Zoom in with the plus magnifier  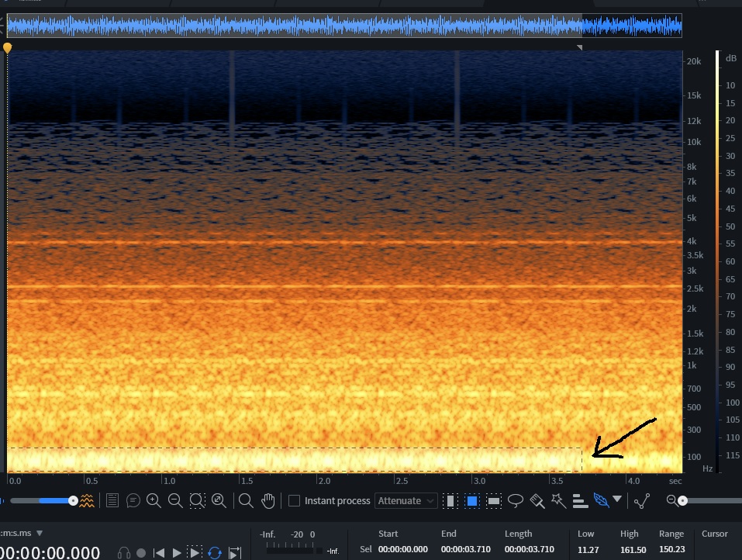154,500
